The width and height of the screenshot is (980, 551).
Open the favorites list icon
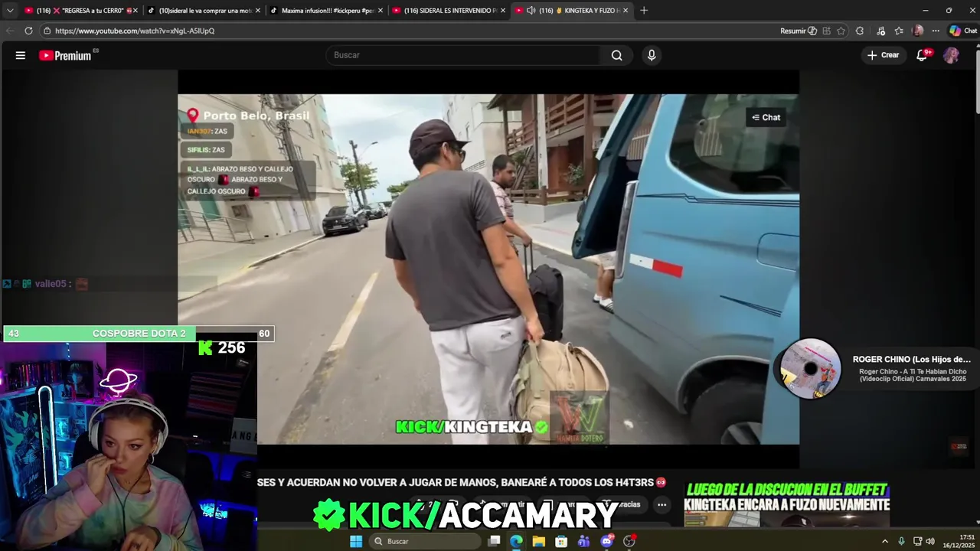[899, 31]
